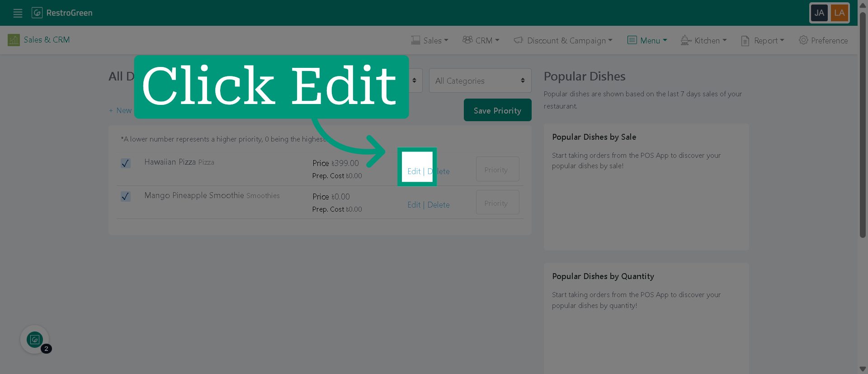Click the Kitchen chef icon

[x=686, y=40]
